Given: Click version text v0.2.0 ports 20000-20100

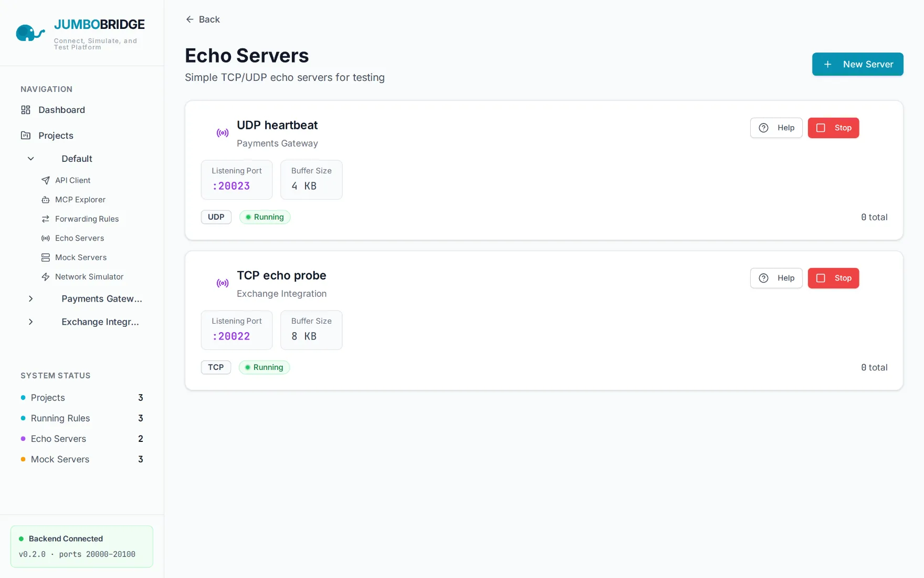Looking at the screenshot, I should click(77, 554).
